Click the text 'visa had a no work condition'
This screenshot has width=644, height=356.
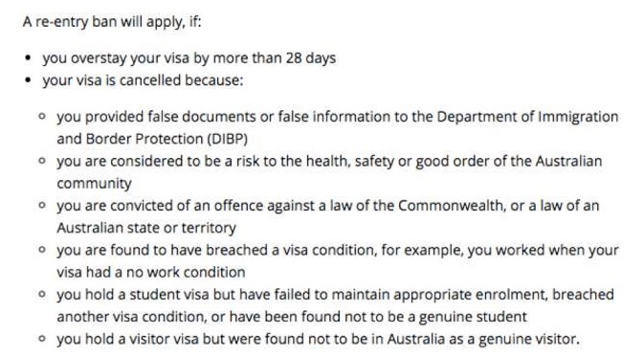[x=151, y=272]
